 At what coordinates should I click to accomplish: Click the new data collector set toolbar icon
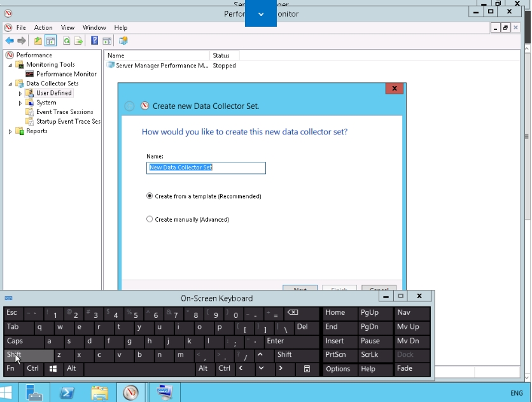tap(123, 41)
